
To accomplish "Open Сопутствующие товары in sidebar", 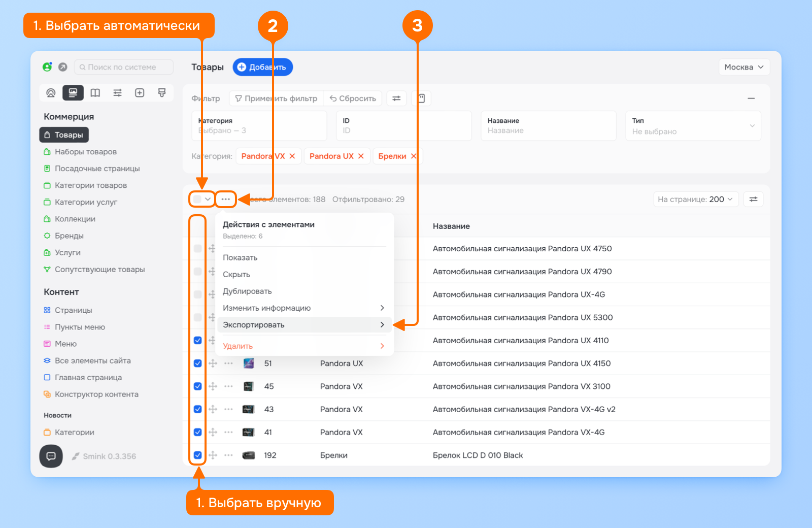I will tap(99, 270).
